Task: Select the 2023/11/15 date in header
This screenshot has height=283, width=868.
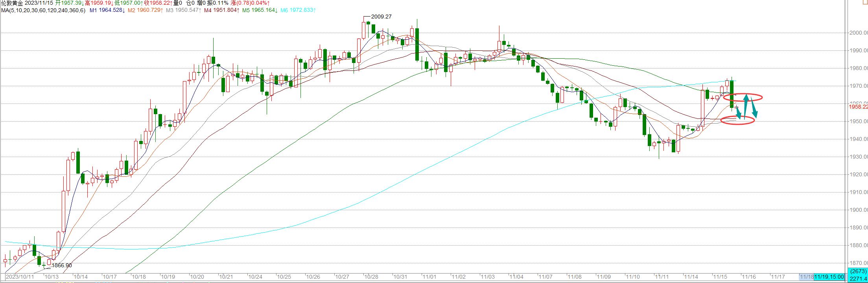Action: [x=39, y=3]
